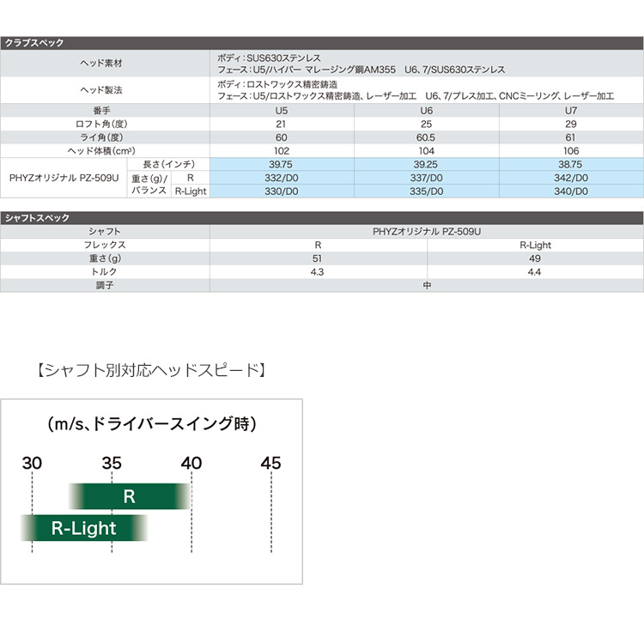The image size is (644, 644).
Task: Click the shaft weight value 51
Action: tap(318, 258)
